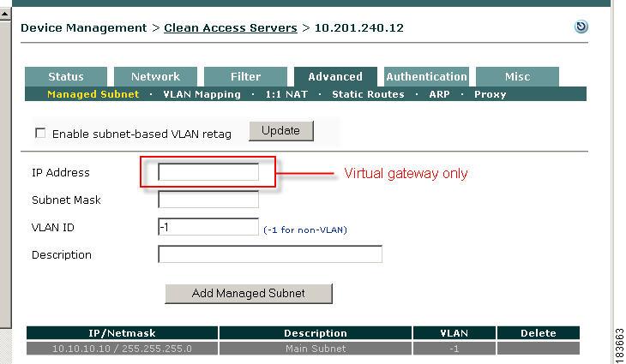
Task: Click the VLAN ID field containing -1
Action: (x=208, y=227)
